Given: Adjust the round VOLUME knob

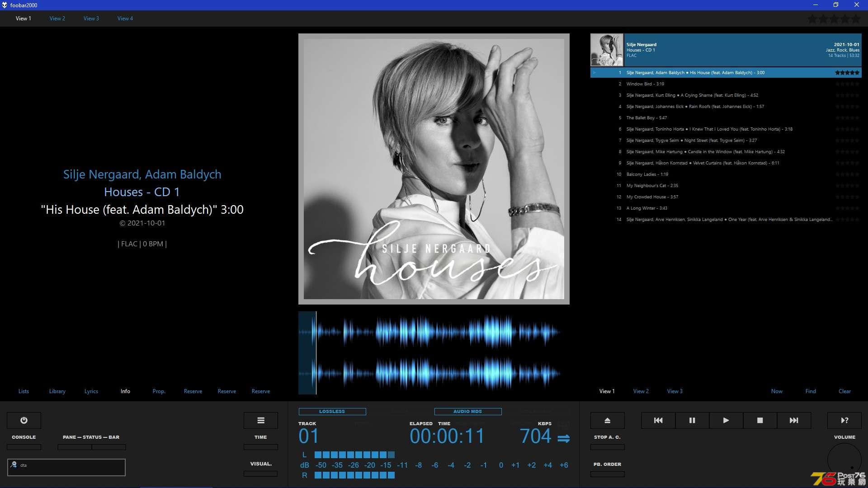Looking at the screenshot, I should pos(844,460).
